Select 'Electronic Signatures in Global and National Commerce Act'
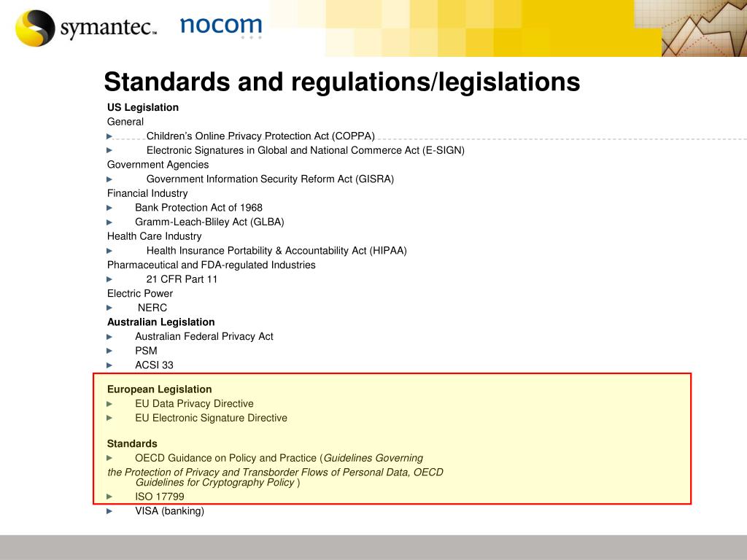This screenshot has width=747, height=560. [283, 150]
